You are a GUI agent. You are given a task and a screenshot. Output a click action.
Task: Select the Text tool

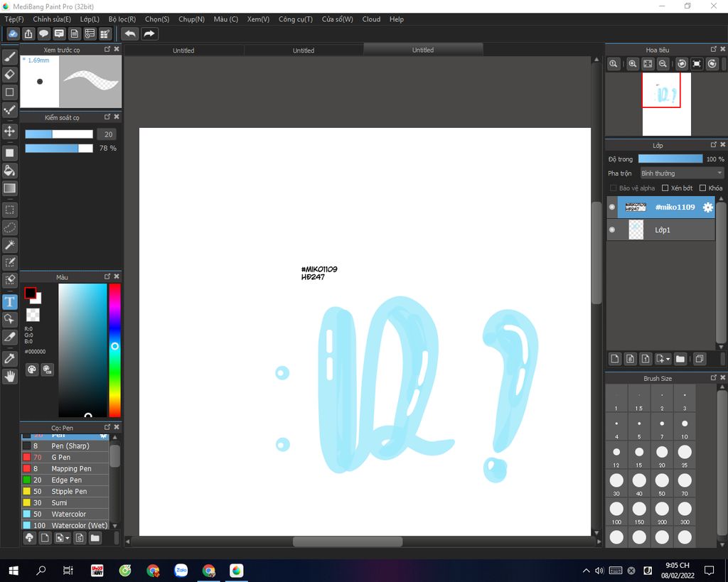[9, 302]
